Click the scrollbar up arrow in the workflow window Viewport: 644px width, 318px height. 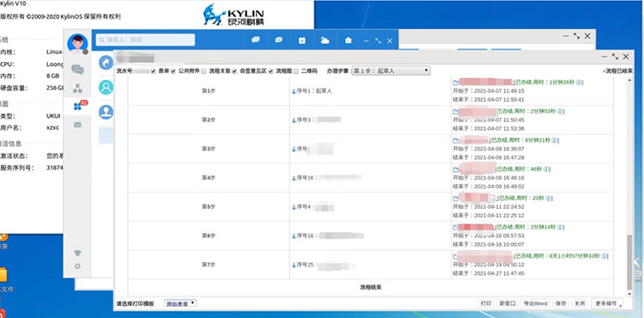tap(629, 80)
